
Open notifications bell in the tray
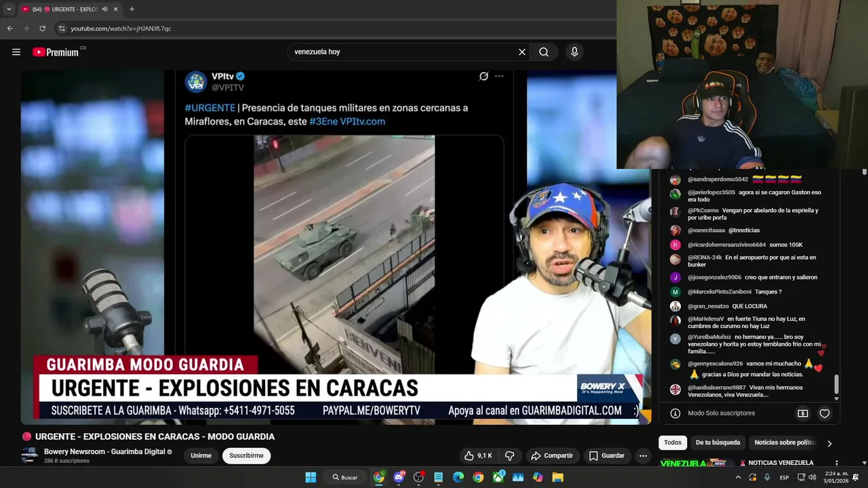coord(855,477)
